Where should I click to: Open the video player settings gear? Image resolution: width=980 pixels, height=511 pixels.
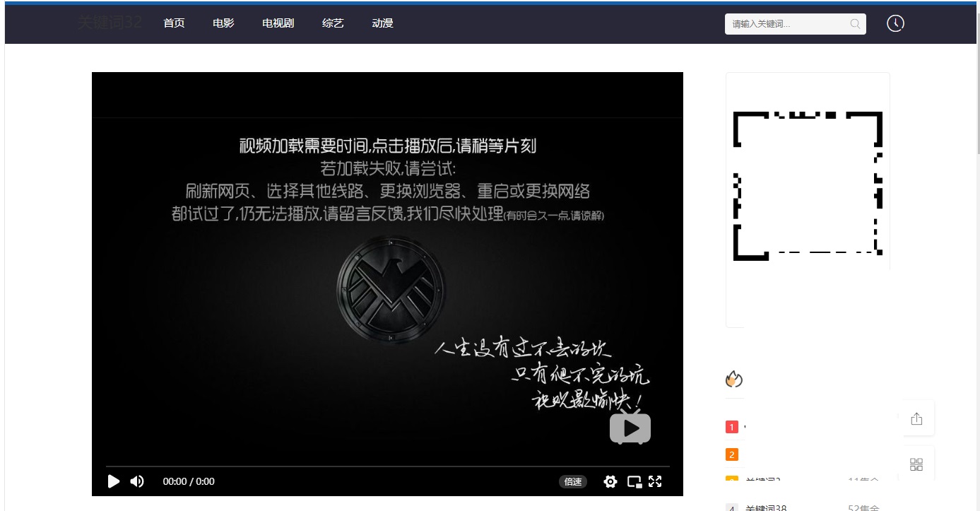coord(610,481)
